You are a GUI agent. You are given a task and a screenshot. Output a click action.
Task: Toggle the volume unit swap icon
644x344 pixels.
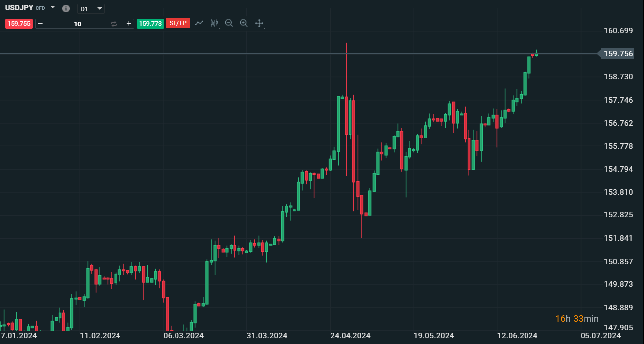click(114, 24)
